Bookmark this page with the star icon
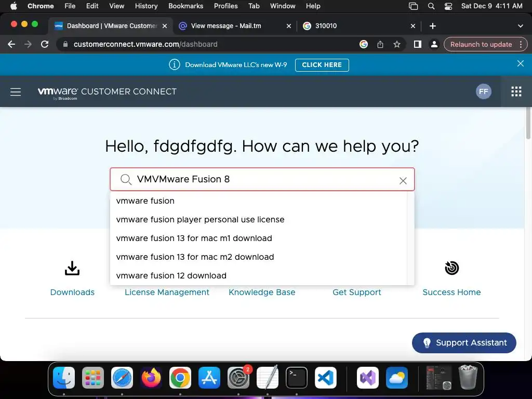The image size is (532, 399). 396,44
